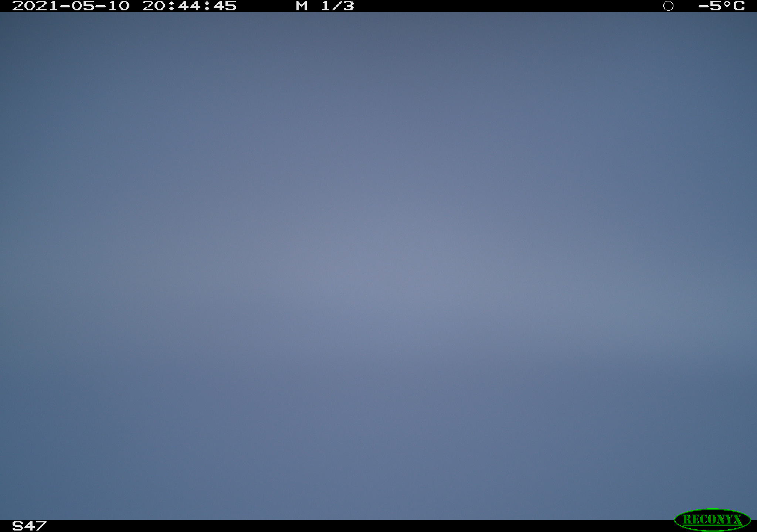Image resolution: width=757 pixels, height=532 pixels.
Task: Click the seconds 45 in the timestamp
Action: pos(225,6)
